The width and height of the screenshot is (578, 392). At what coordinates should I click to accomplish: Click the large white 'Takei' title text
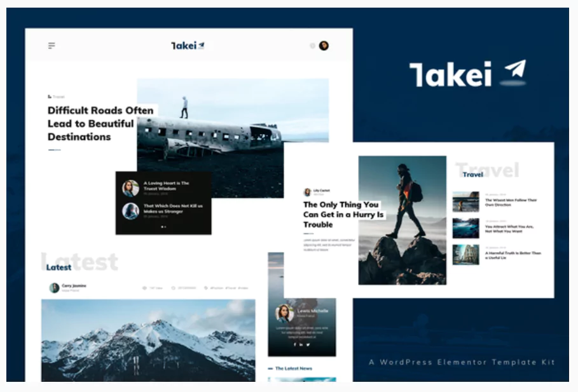click(x=450, y=74)
